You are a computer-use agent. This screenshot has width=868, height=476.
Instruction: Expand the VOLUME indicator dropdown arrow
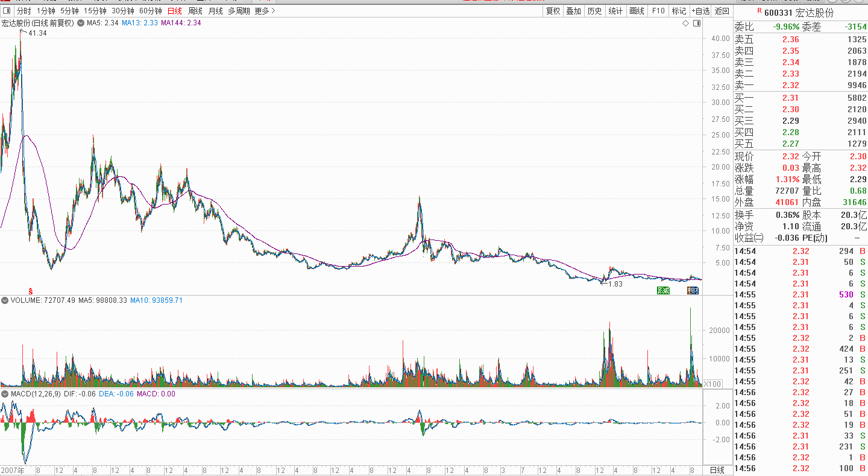(5, 300)
